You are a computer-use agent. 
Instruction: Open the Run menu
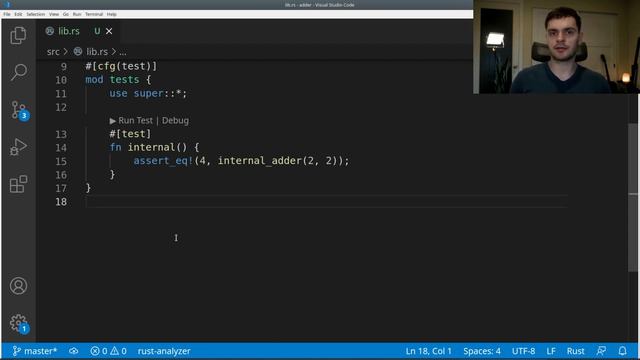pyautogui.click(x=77, y=14)
